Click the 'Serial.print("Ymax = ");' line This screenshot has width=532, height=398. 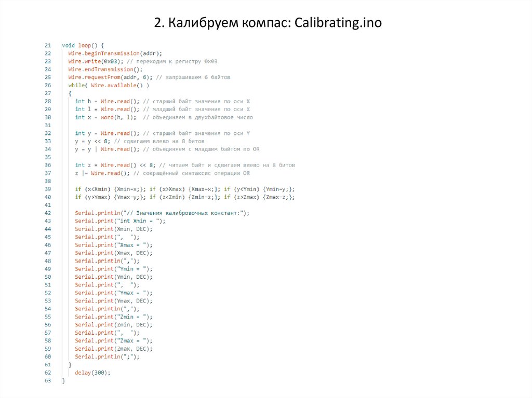click(114, 293)
